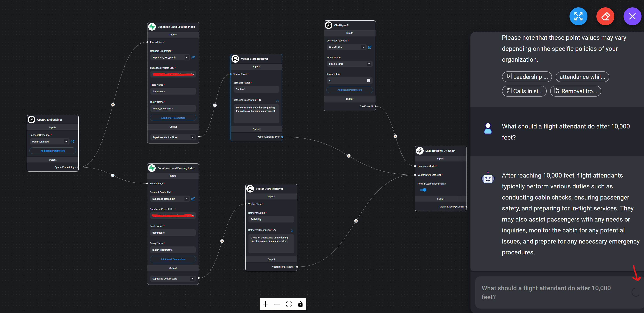This screenshot has width=644, height=313.
Task: Click the zoom-out icon on the canvas toolbar
Action: (x=277, y=304)
